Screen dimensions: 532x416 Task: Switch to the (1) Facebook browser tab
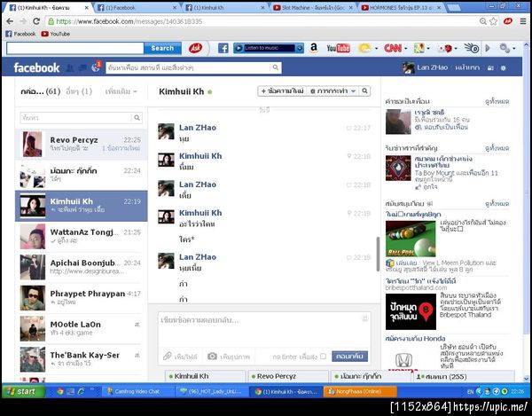point(137,7)
